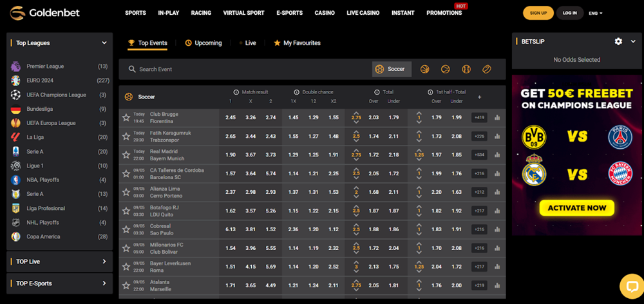Mark Botafogo RJ vs LDU Quito as favourite
The image size is (644, 304).
126,211
